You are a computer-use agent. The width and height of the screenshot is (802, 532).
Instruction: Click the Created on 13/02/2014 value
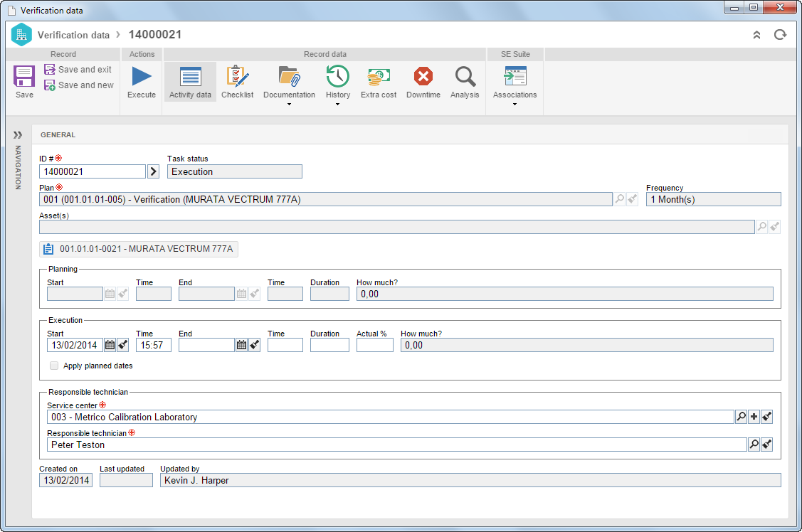[x=66, y=480]
